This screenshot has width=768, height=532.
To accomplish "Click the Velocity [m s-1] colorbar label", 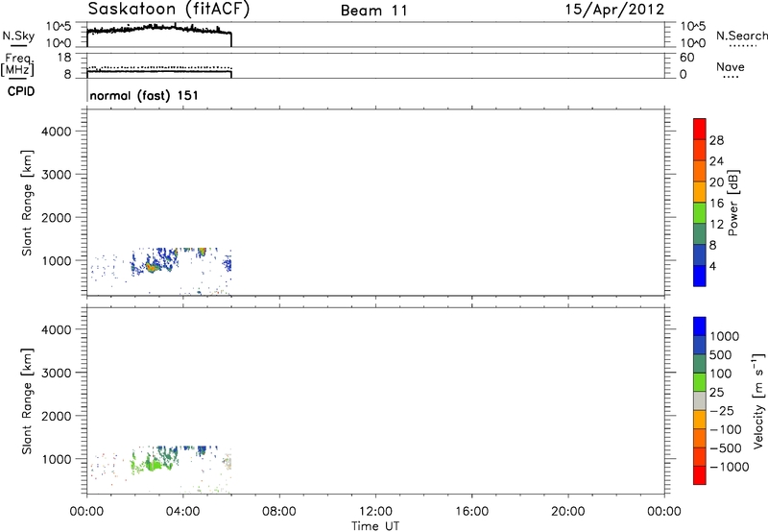I will 758,400.
